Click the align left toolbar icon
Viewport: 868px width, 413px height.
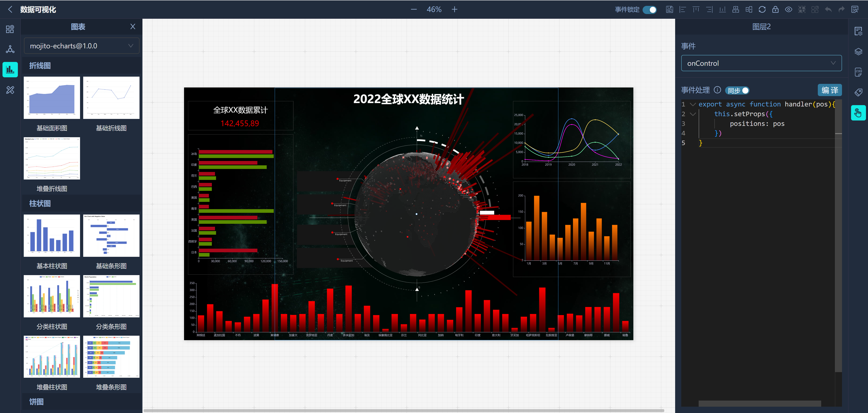point(682,9)
